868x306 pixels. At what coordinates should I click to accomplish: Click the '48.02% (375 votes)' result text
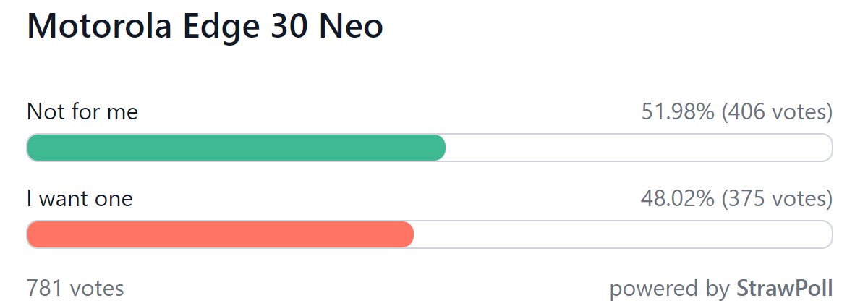point(737,198)
